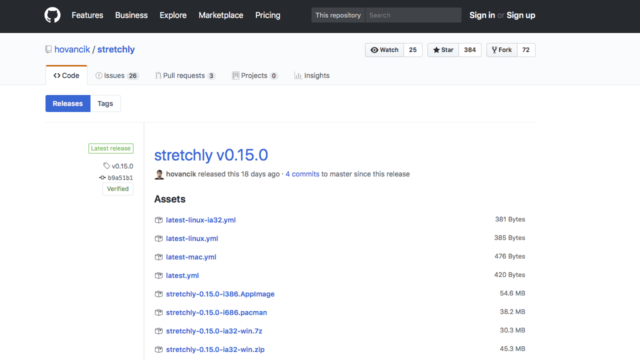Click package icon beside the i686.pacman asset
This screenshot has width=640, height=360.
pyautogui.click(x=159, y=313)
